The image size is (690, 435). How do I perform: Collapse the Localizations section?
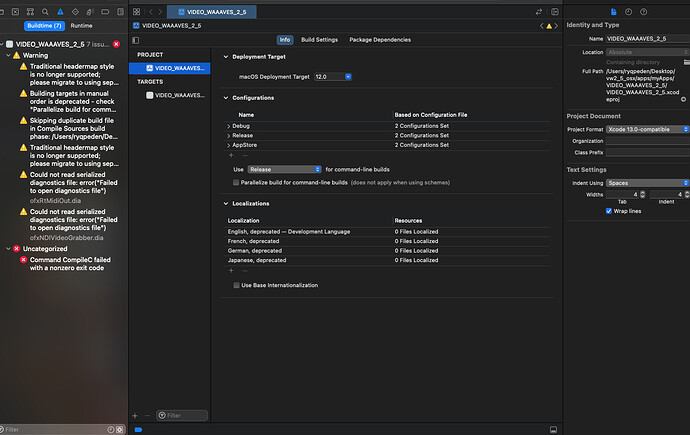point(226,204)
